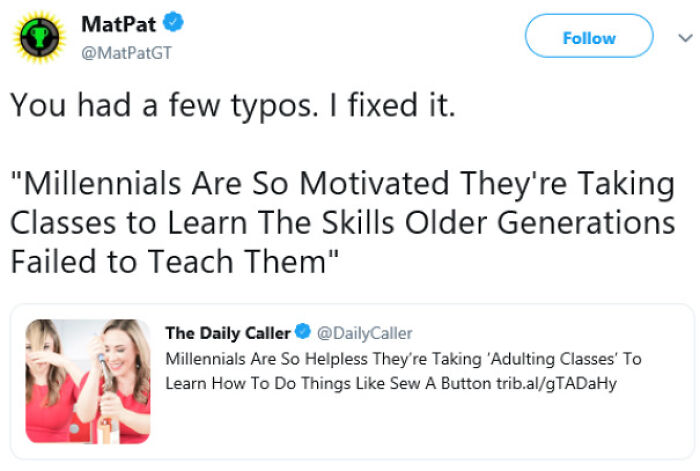Open the @MatPatGT handle link

tap(126, 53)
